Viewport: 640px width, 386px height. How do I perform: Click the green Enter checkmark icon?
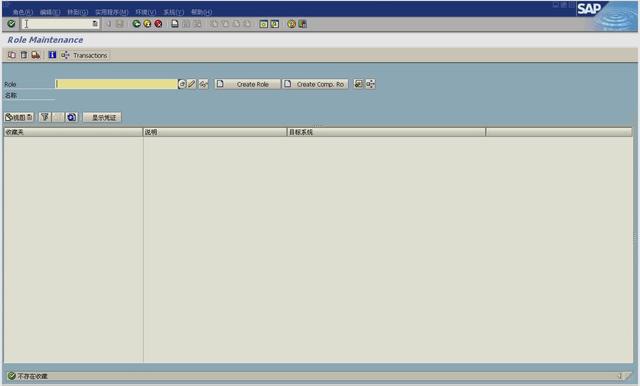(x=11, y=24)
